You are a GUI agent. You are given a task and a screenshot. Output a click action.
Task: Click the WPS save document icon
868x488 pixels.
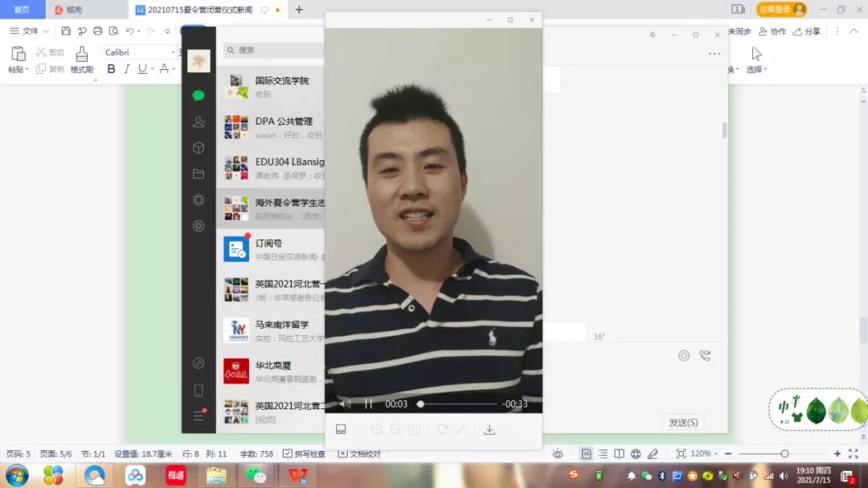(66, 31)
